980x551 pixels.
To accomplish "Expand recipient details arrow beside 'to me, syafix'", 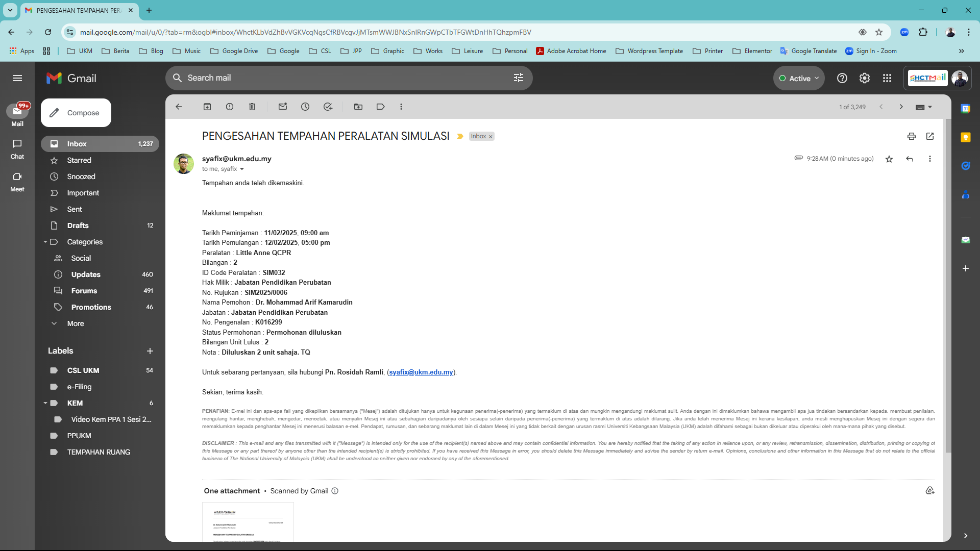I will [x=242, y=169].
